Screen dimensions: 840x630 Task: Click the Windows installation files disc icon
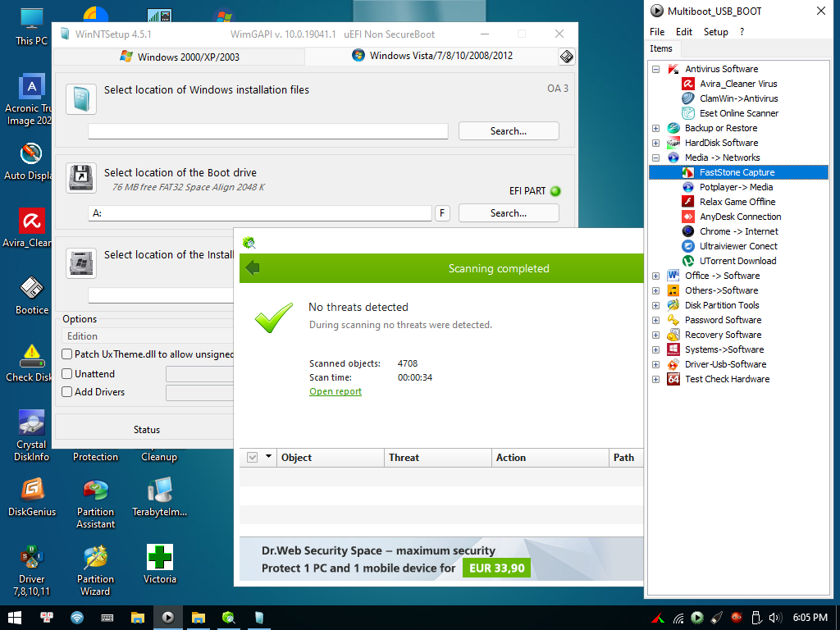(x=81, y=99)
